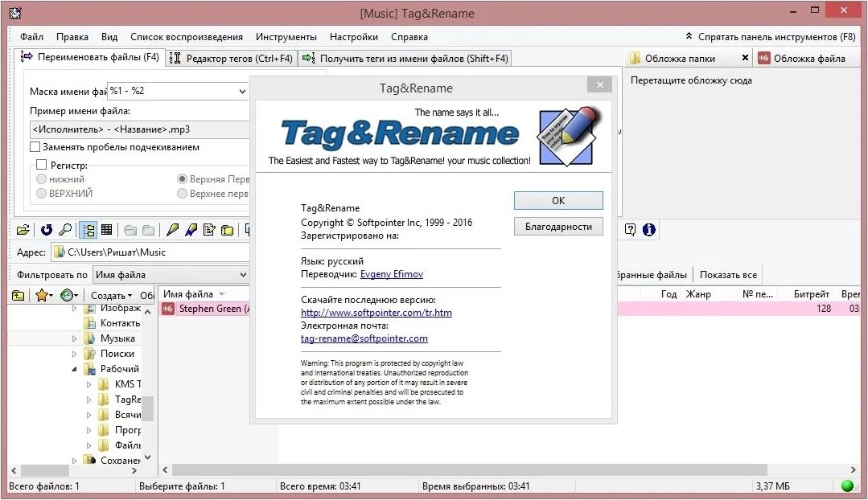This screenshot has width=868, height=500.
Task: Click the question mark help icon
Action: (x=630, y=230)
